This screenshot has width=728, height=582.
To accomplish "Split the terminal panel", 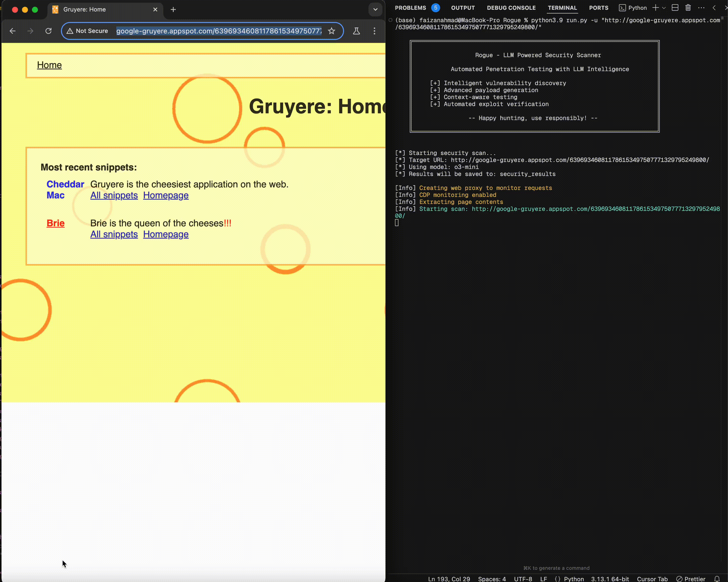I will click(x=675, y=8).
